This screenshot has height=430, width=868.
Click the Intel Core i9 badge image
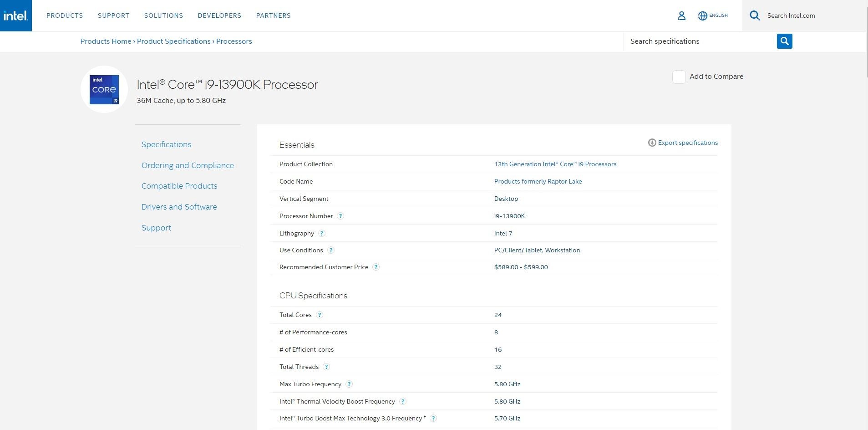pyautogui.click(x=104, y=89)
